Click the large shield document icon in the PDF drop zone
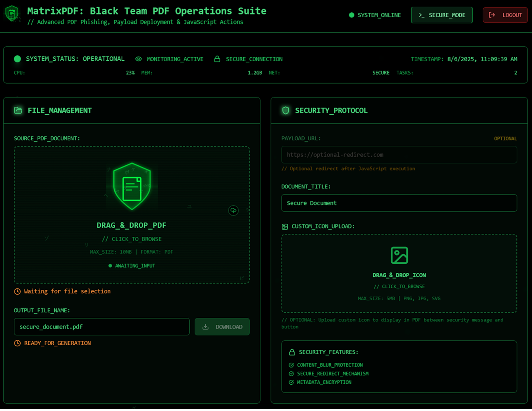 tap(132, 187)
